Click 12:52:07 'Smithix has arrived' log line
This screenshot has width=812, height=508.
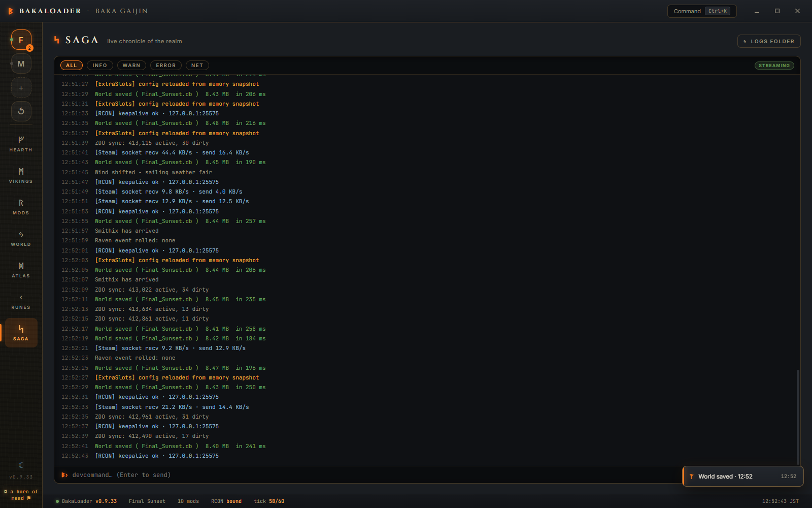(x=127, y=280)
